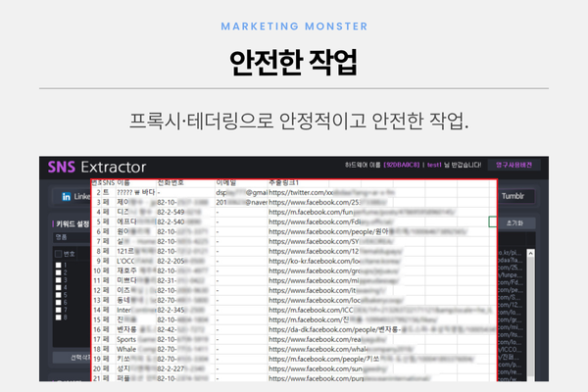This screenshot has width=588, height=392.
Task: Check keyword row 4 checkbox
Action: 59,288
